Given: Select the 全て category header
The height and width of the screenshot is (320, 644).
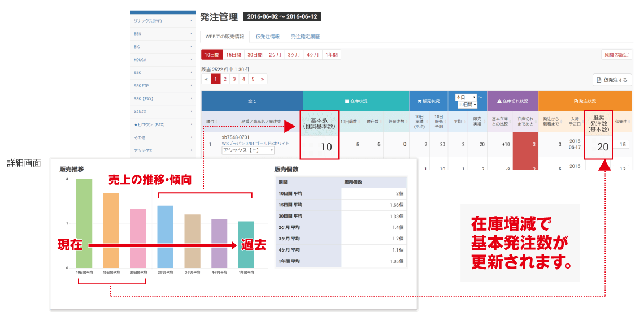Looking at the screenshot, I should pyautogui.click(x=252, y=101).
